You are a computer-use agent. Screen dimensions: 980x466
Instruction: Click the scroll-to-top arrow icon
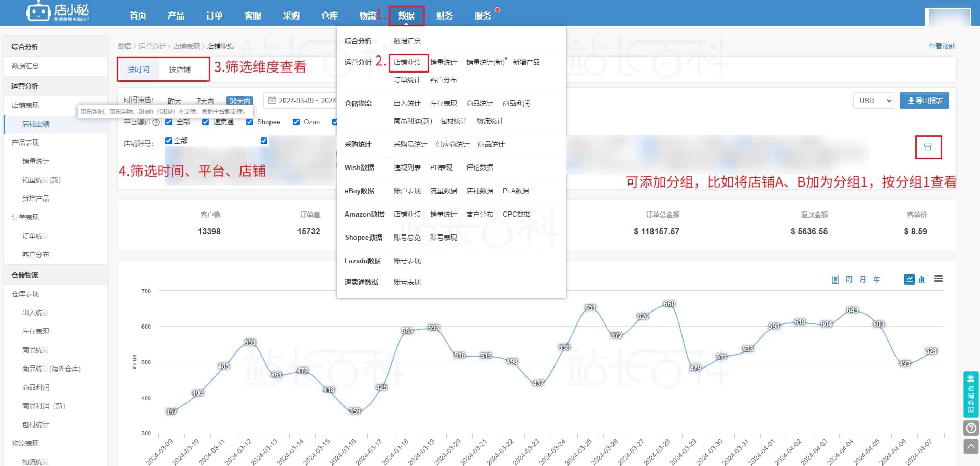point(971,446)
